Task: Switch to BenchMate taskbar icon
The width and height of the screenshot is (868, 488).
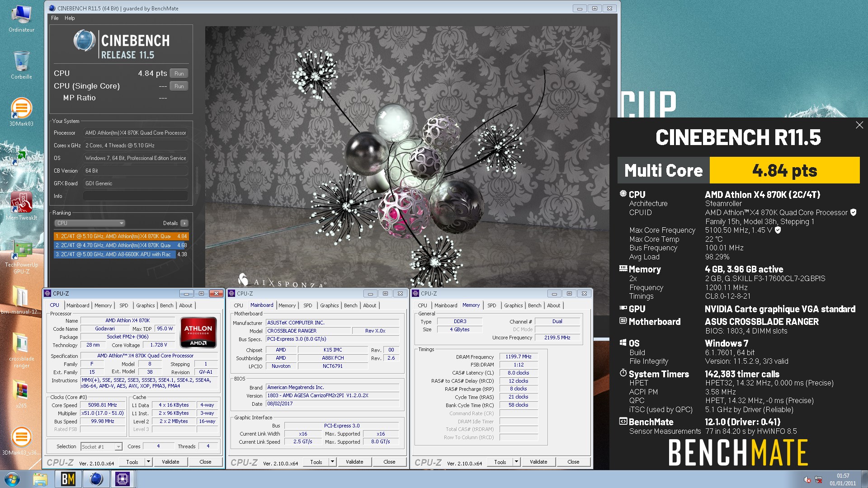Action: 68,479
